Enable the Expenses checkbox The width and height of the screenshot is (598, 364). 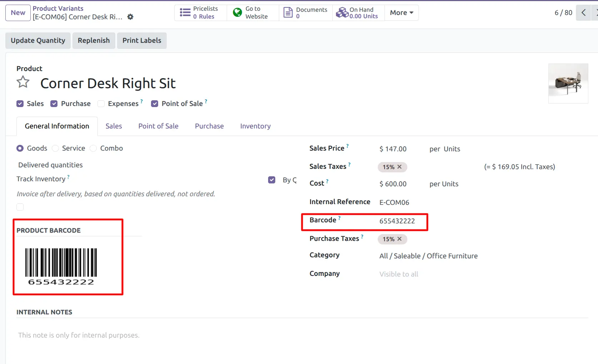(101, 103)
